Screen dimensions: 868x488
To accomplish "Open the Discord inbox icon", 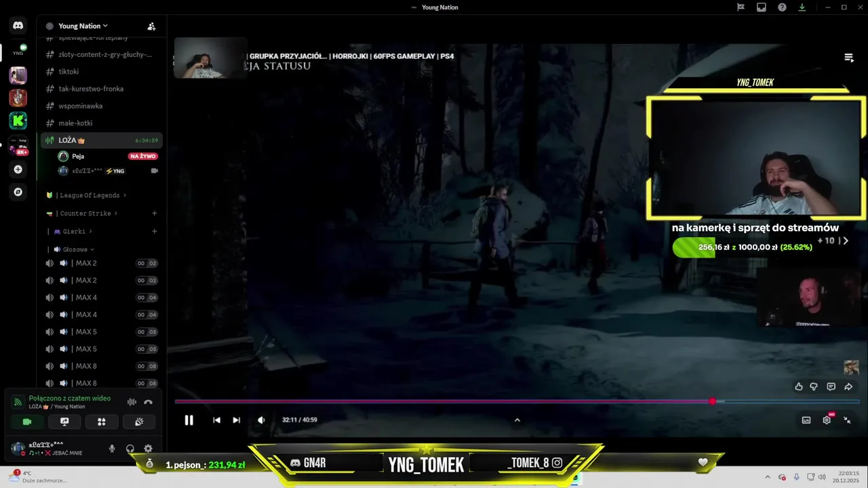I will point(762,7).
